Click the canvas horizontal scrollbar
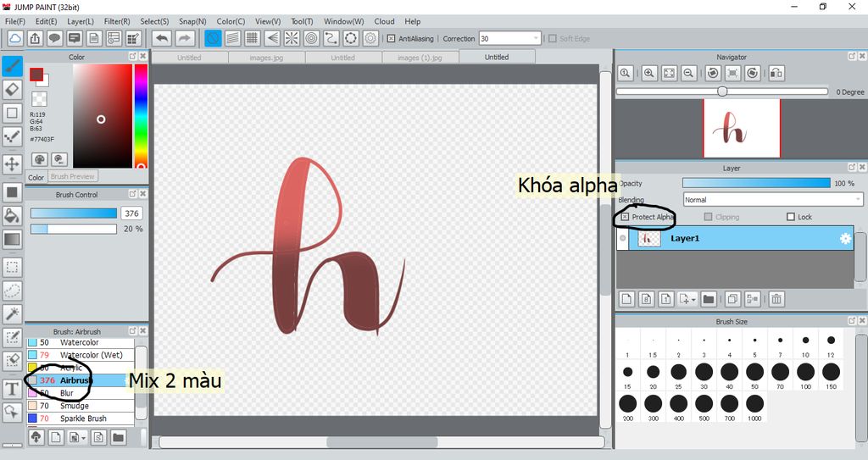Image resolution: width=868 pixels, height=460 pixels. pyautogui.click(x=382, y=442)
